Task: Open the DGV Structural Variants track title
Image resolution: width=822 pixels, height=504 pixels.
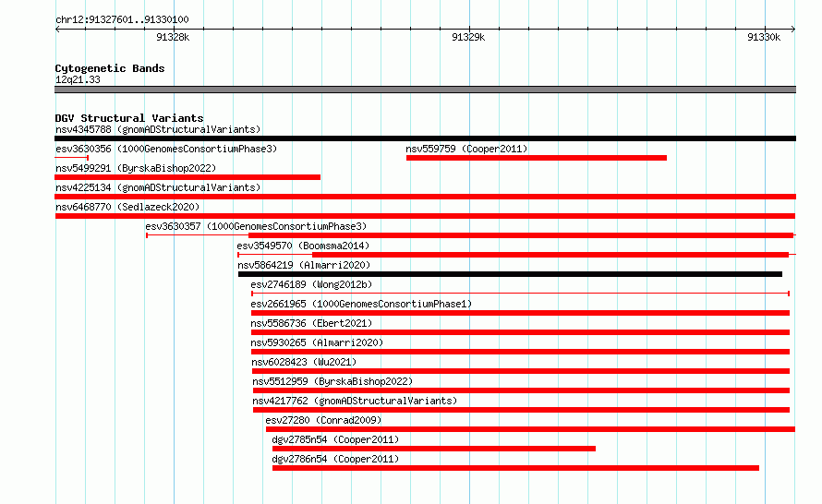Action: point(129,118)
